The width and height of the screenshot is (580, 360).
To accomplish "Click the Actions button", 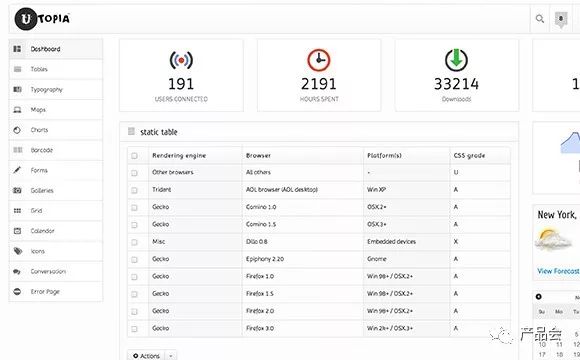I will [146, 356].
